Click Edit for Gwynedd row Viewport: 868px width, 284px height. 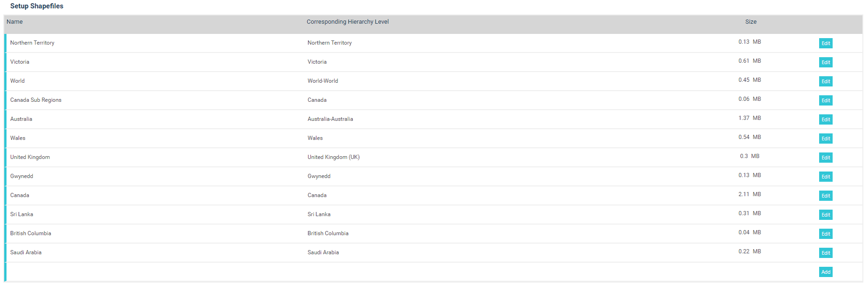826,177
